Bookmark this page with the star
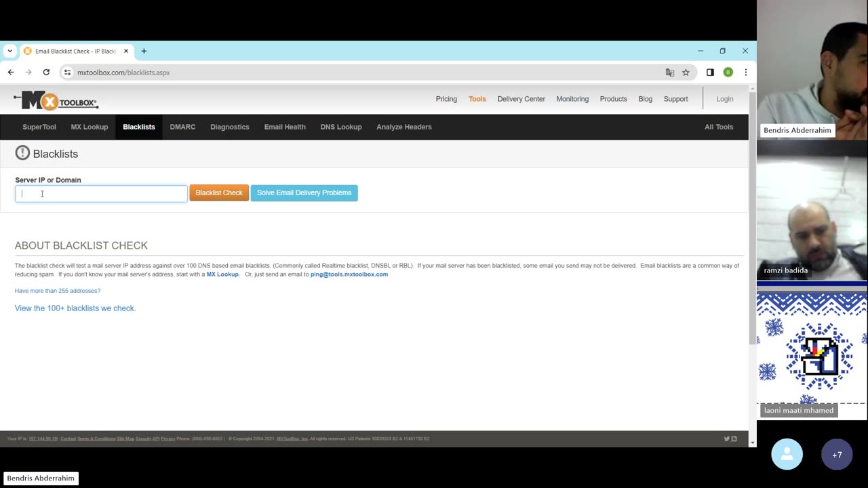The width and height of the screenshot is (868, 488). pyautogui.click(x=686, y=73)
